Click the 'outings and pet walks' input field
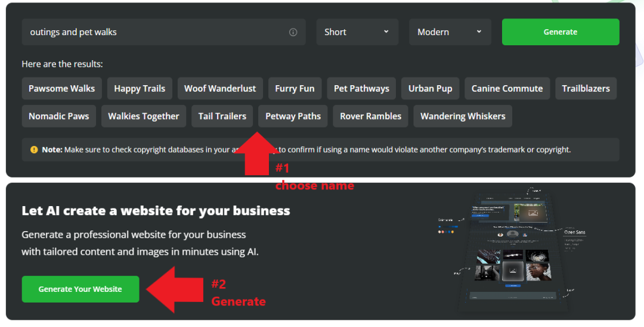The height and width of the screenshot is (327, 644). pyautogui.click(x=163, y=32)
